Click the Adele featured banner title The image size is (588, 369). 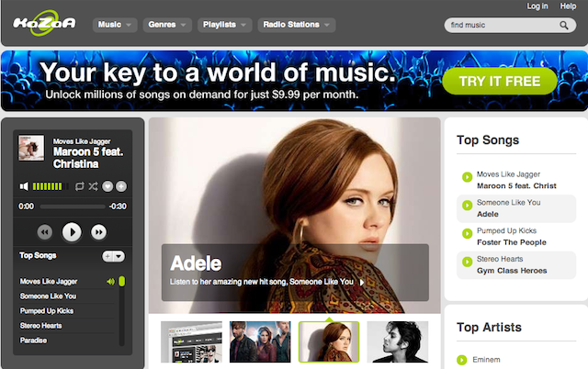pos(196,263)
